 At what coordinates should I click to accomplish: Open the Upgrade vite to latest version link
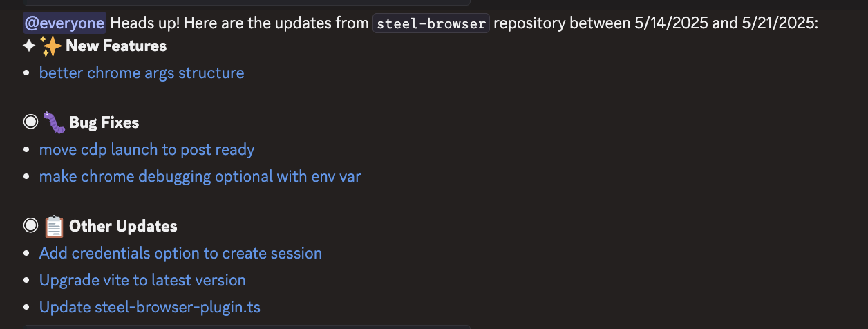[x=142, y=280]
